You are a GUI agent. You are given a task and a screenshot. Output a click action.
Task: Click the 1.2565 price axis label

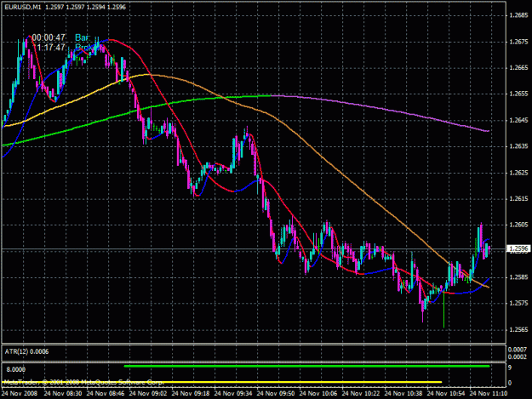518,330
